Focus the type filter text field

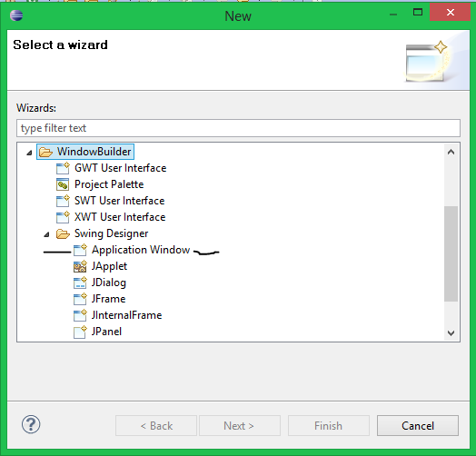(x=238, y=128)
